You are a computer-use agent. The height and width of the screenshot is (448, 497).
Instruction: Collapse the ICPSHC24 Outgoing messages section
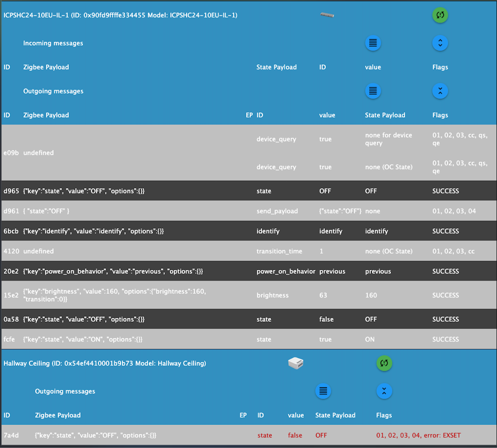point(440,91)
